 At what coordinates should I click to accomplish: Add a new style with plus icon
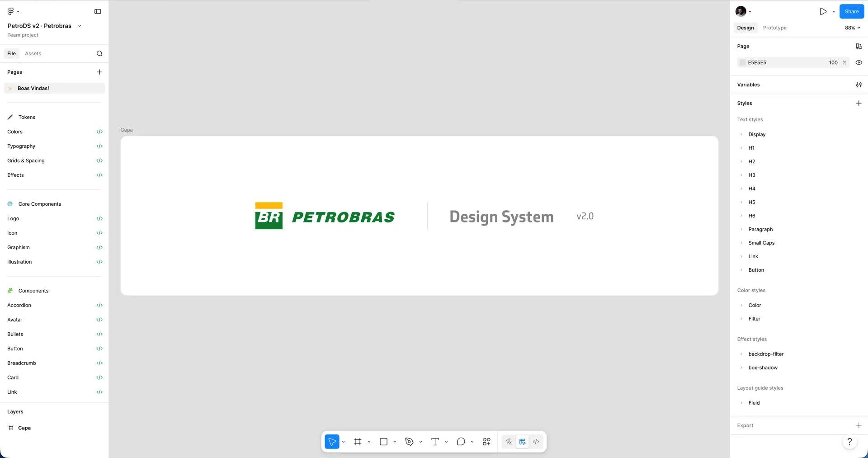tap(859, 103)
